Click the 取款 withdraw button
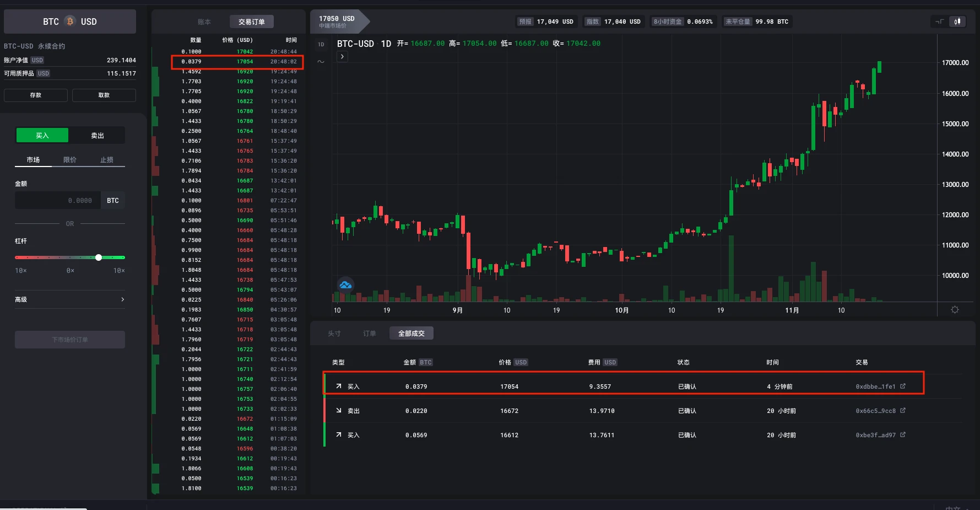This screenshot has height=510, width=980. pyautogui.click(x=104, y=95)
